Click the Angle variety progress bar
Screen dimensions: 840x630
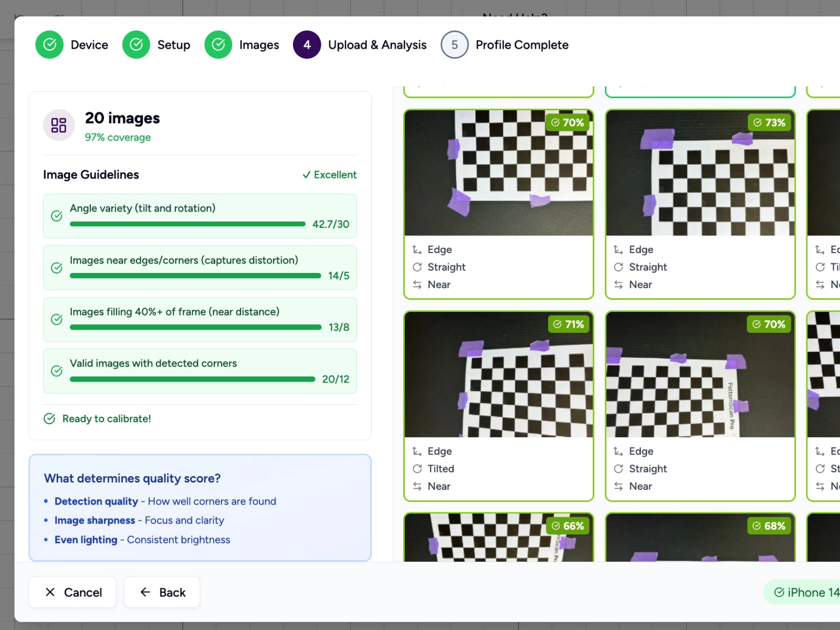coord(187,224)
